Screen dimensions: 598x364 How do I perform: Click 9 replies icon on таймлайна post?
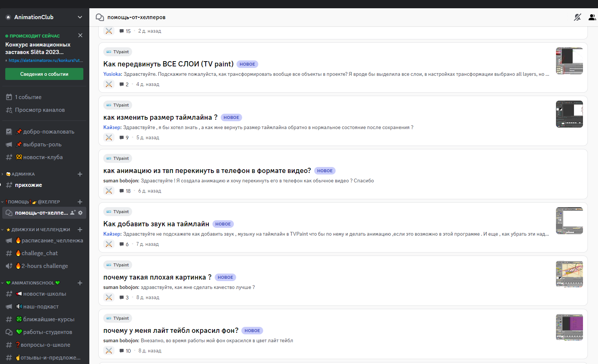[122, 138]
